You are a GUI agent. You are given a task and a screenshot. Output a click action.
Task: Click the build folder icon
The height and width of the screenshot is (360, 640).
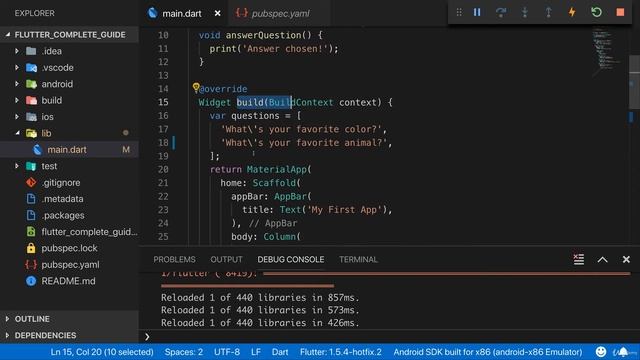coord(31,100)
